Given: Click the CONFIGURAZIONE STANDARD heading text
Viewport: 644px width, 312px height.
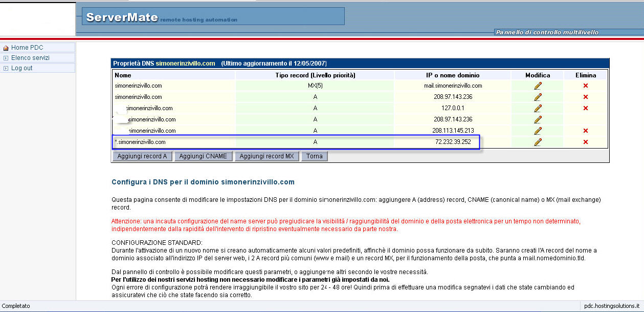Looking at the screenshot, I should [157, 242].
